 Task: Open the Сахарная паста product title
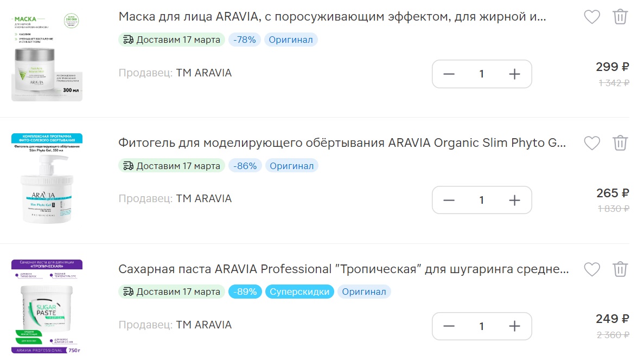tap(343, 269)
